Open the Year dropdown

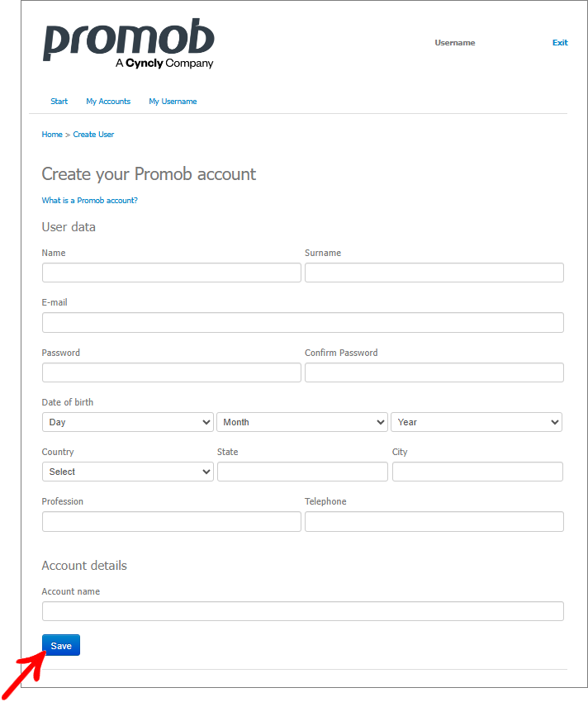pyautogui.click(x=477, y=422)
